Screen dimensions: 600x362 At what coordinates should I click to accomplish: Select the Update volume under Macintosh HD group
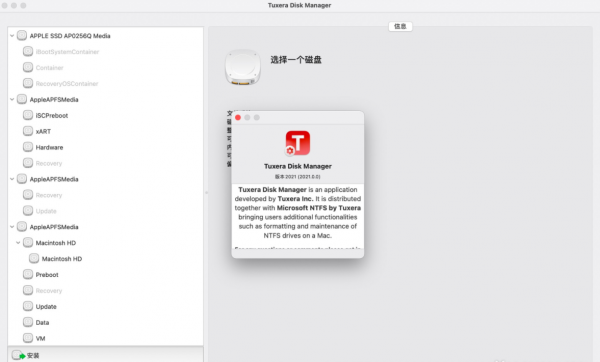click(x=46, y=307)
